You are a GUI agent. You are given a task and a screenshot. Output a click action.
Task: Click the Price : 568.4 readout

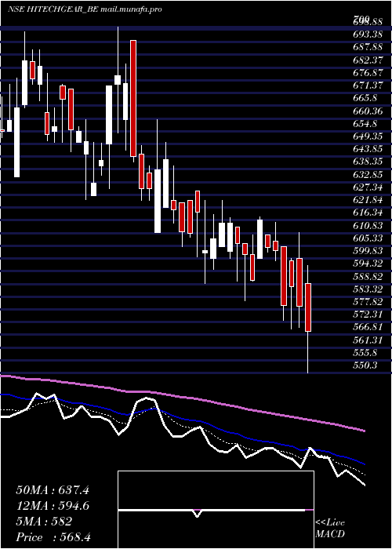pyautogui.click(x=53, y=537)
